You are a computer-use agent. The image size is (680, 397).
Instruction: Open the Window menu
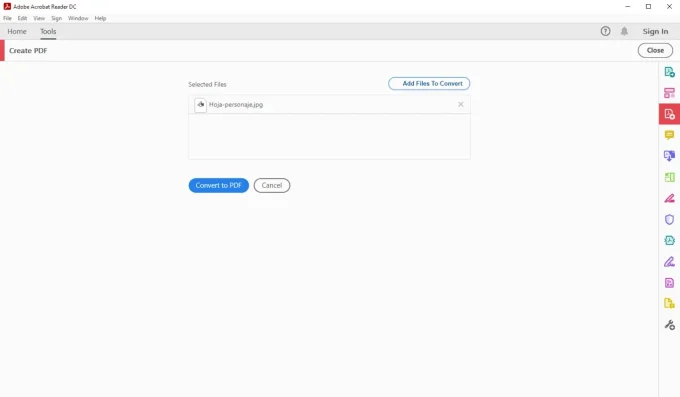click(x=78, y=18)
